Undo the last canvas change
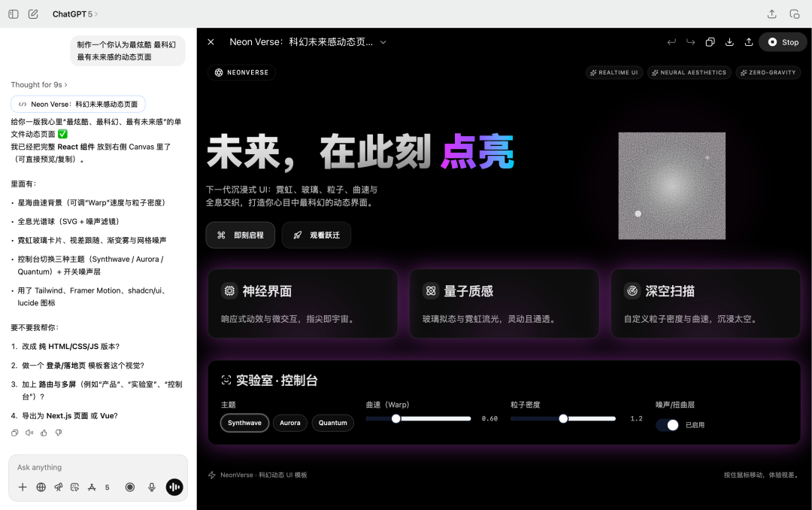Screen dimensions: 812x510 pyautogui.click(x=671, y=42)
